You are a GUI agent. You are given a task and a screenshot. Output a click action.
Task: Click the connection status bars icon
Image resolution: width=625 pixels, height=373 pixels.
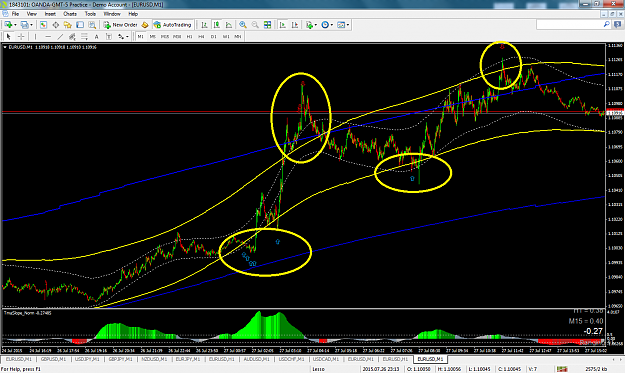(562, 369)
